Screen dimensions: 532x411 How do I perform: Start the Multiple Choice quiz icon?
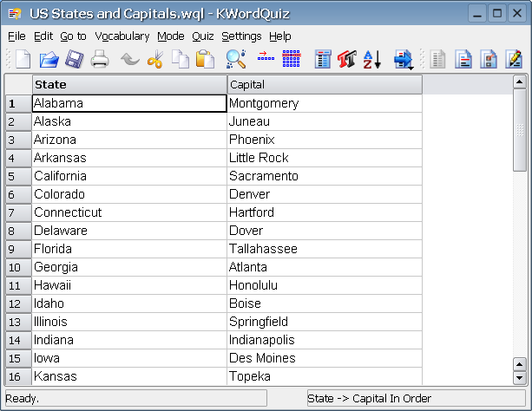pyautogui.click(x=489, y=59)
